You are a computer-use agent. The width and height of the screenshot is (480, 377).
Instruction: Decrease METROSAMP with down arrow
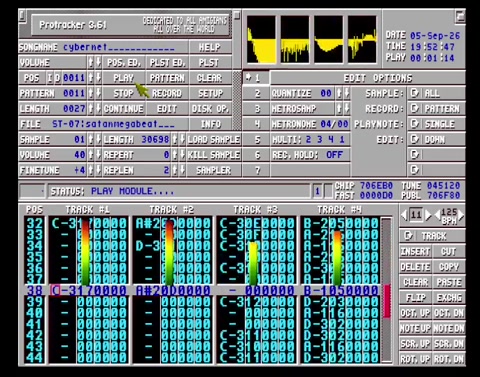point(347,109)
